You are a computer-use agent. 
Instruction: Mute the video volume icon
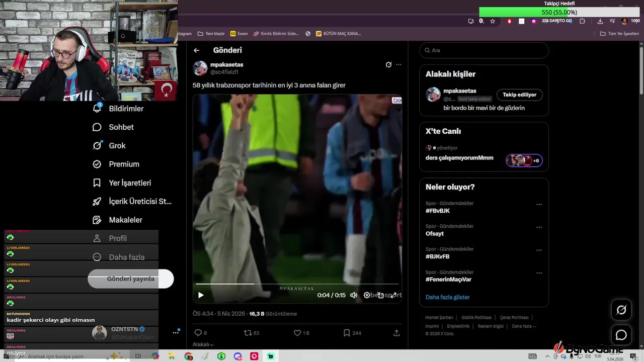point(354,295)
